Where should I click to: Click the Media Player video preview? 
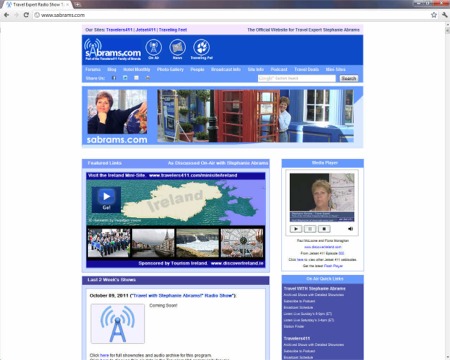[x=322, y=197]
